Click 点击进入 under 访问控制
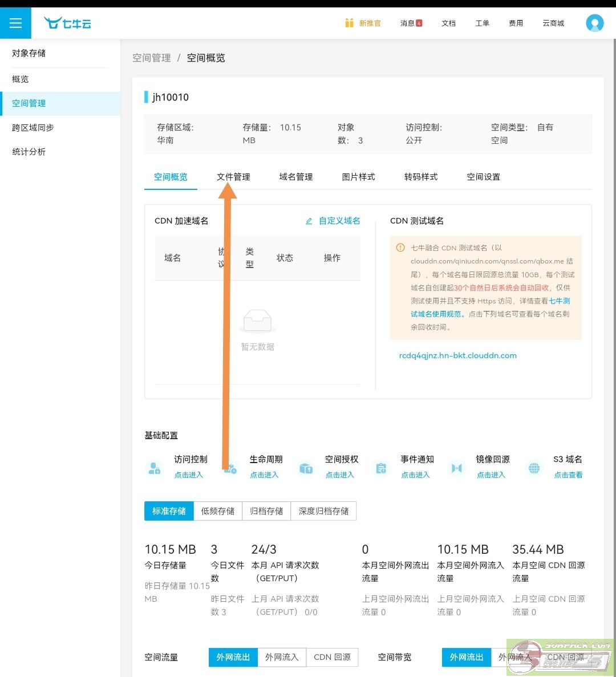 tap(188, 475)
